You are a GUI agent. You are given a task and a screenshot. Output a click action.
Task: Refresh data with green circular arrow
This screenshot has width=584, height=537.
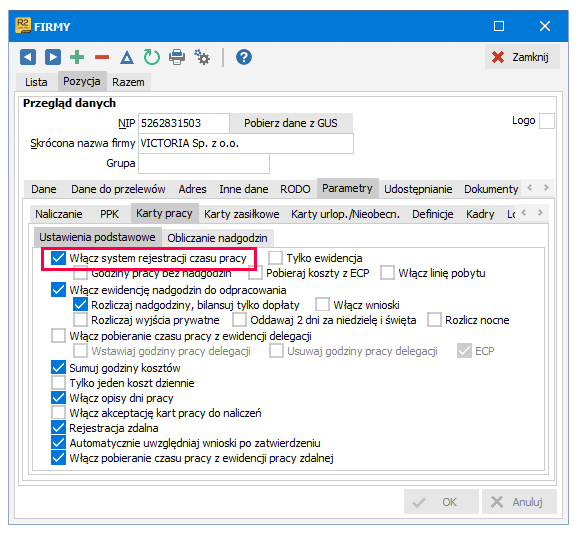[152, 57]
